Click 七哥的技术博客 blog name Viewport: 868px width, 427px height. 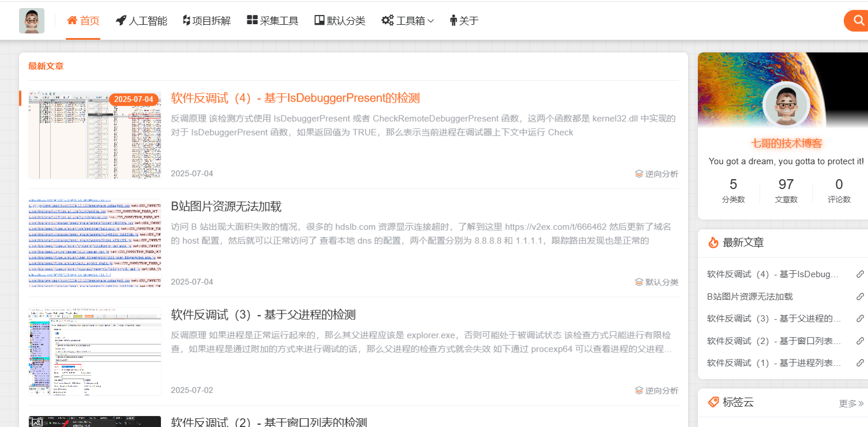pyautogui.click(x=786, y=143)
